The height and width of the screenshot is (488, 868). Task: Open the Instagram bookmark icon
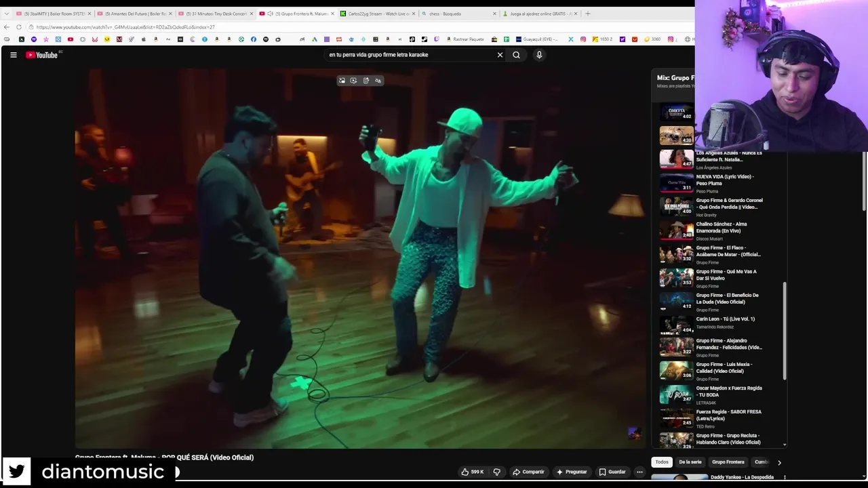point(583,39)
